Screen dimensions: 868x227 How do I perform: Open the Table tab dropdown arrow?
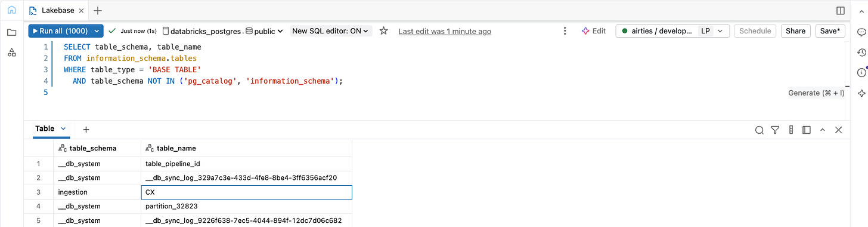tap(64, 128)
